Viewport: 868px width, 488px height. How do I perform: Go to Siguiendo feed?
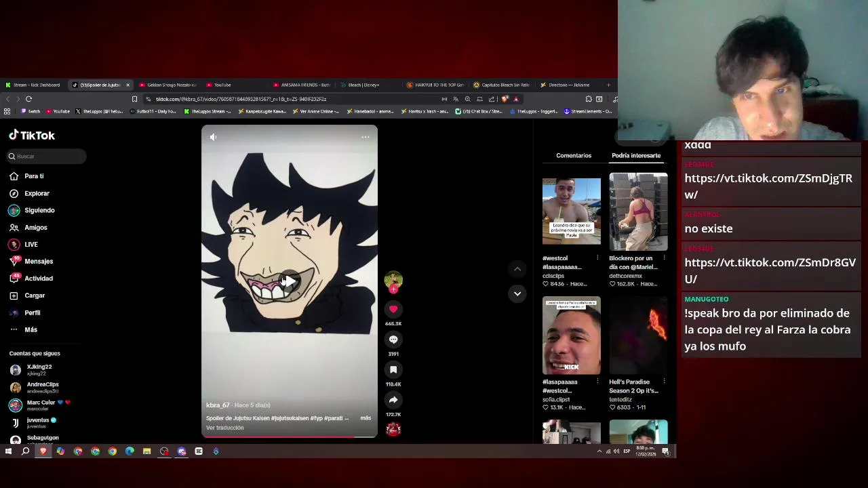[32, 210]
